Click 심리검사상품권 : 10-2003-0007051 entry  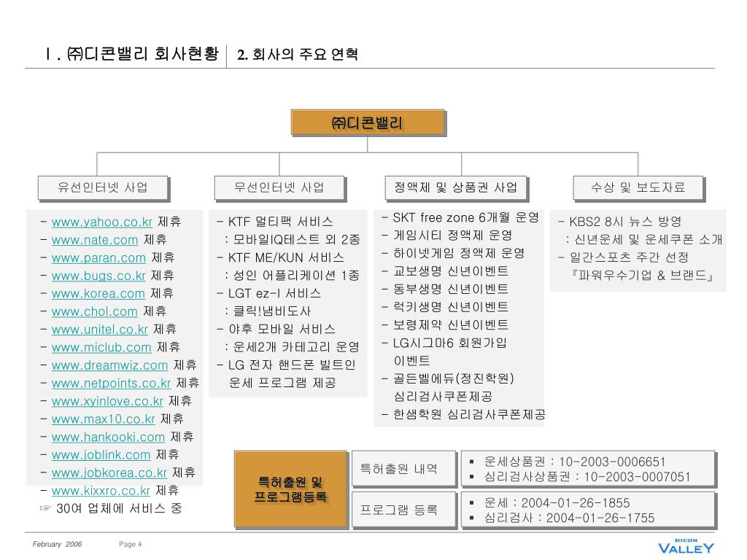pyautogui.click(x=587, y=477)
